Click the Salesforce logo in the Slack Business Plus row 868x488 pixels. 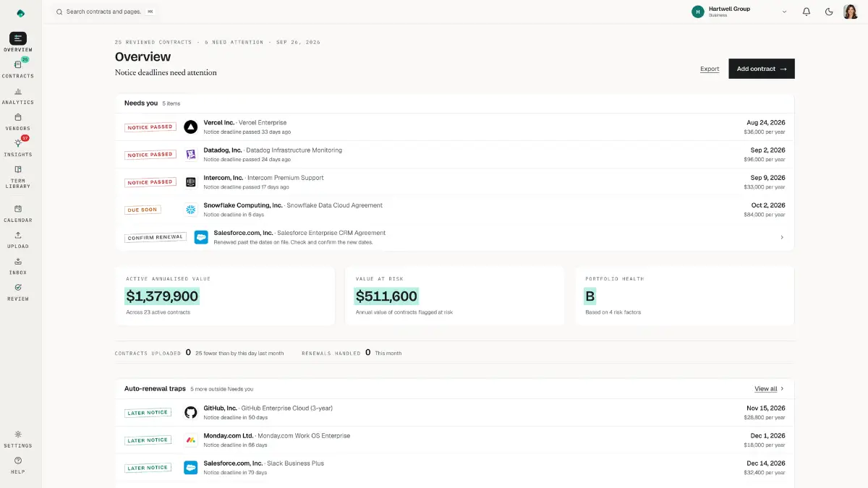[x=191, y=468]
